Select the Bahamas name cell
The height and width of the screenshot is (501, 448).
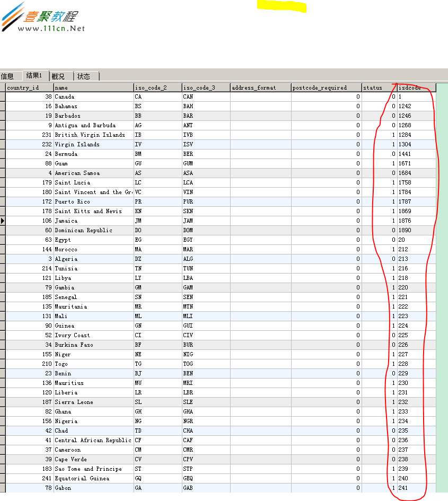pyautogui.click(x=94, y=107)
